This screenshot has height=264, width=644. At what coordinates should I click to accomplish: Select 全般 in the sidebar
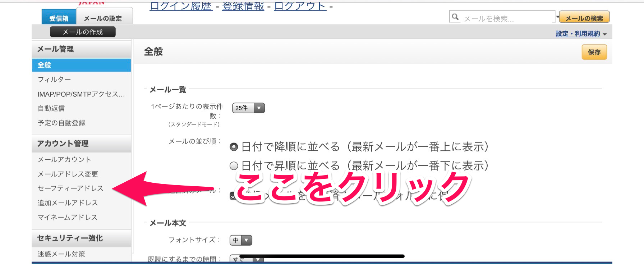(x=81, y=65)
